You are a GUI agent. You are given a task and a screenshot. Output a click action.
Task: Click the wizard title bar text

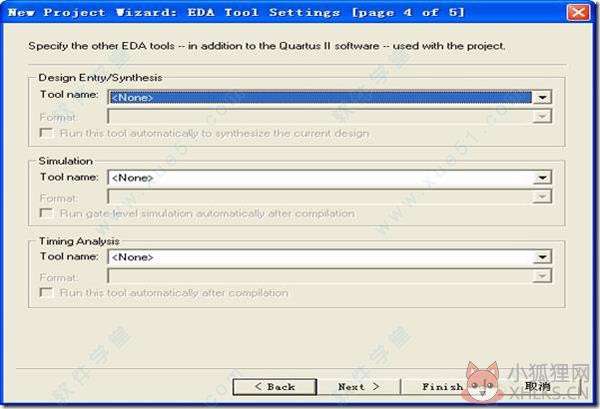point(236,12)
